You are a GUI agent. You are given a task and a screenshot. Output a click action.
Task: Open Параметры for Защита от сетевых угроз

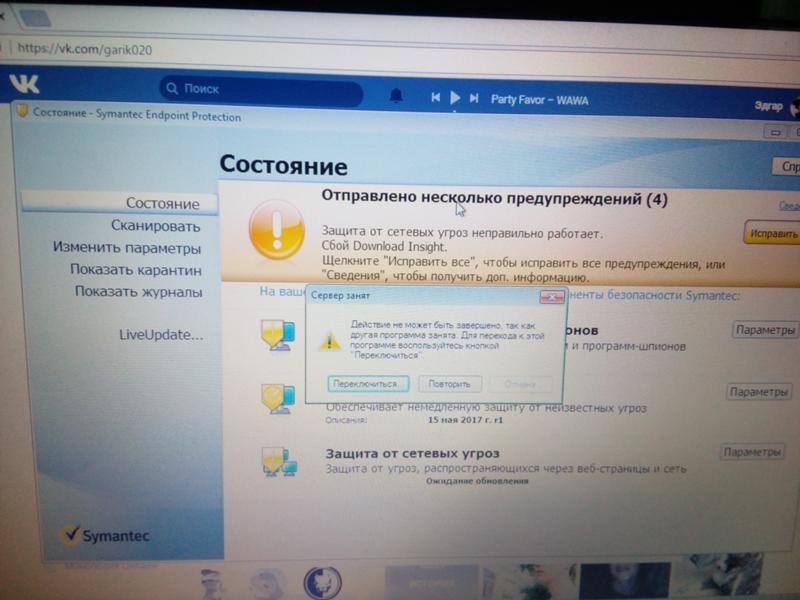tap(753, 452)
